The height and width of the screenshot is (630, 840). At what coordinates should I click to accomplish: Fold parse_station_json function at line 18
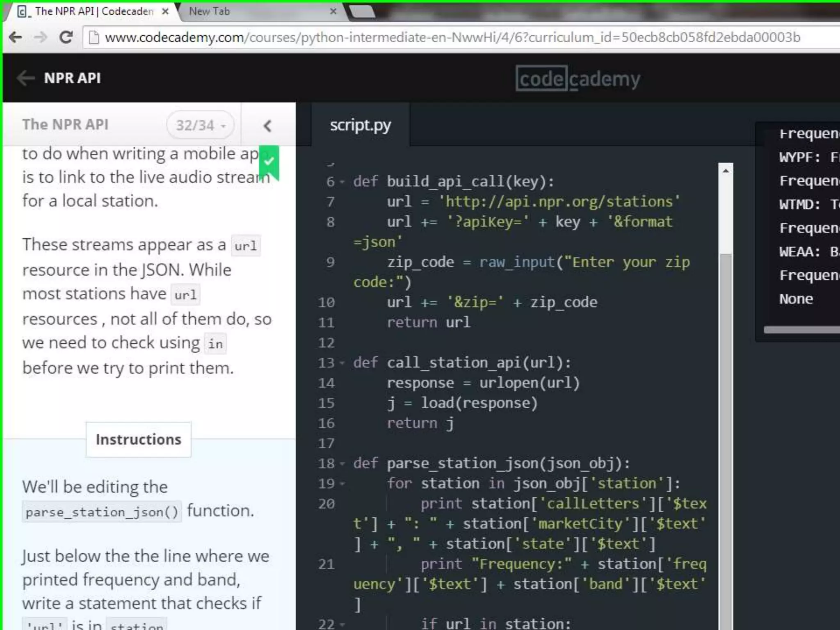click(x=342, y=464)
